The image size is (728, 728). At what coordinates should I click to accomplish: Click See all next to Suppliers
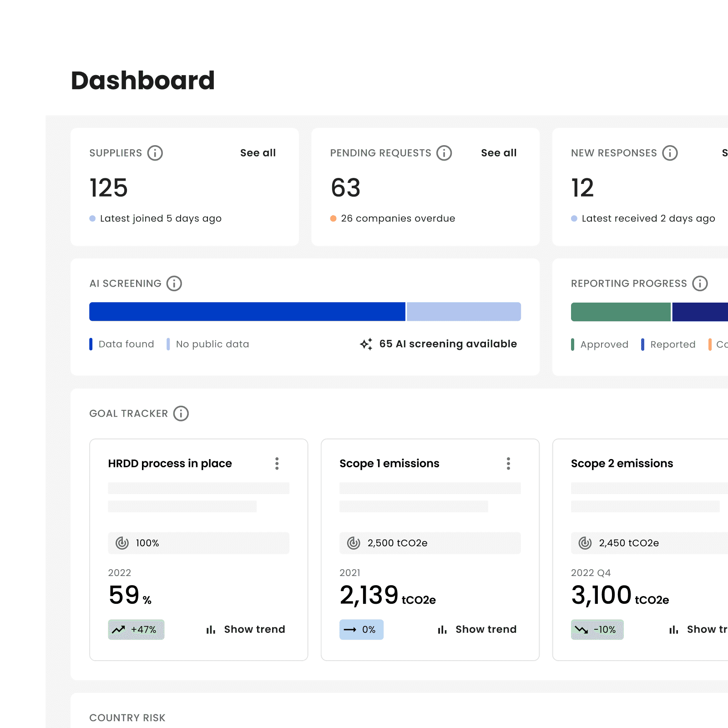pyautogui.click(x=258, y=153)
